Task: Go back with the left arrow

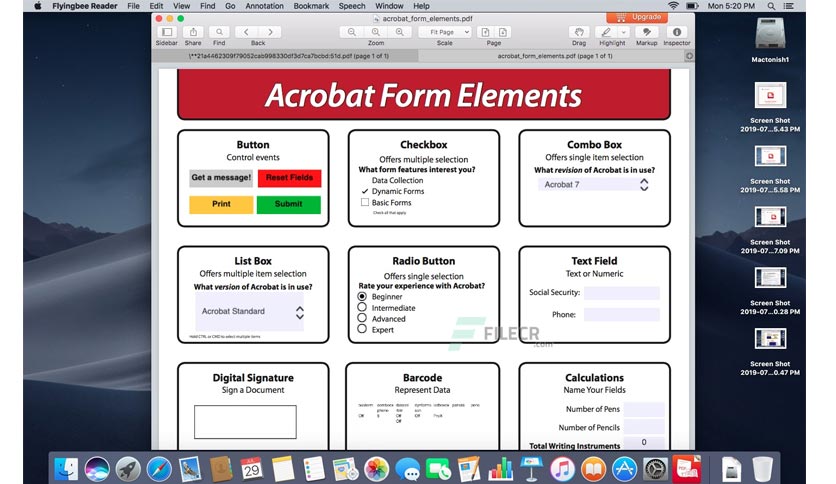Action: 246,32
